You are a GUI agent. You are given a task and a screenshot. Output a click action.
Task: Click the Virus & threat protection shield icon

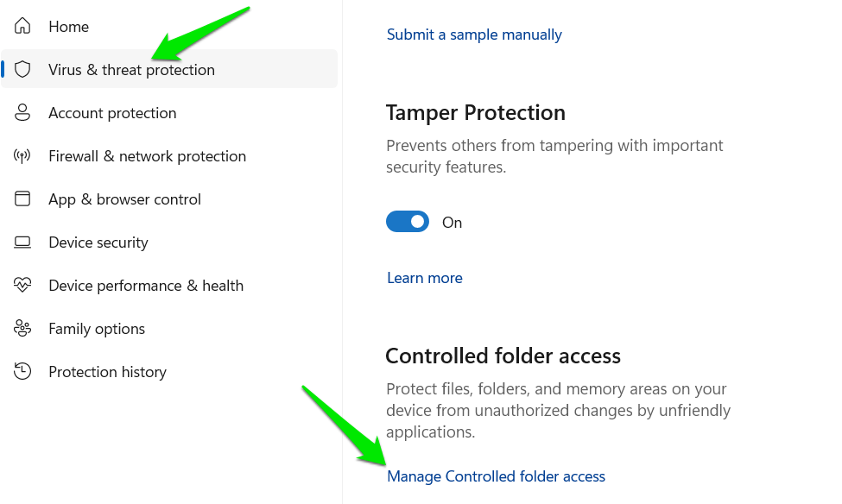point(22,69)
